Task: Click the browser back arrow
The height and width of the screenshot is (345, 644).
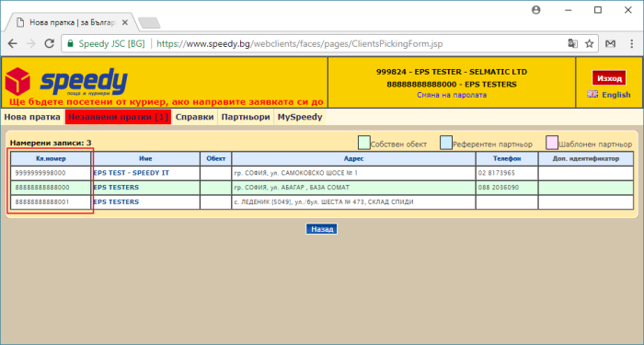Action: 13,43
